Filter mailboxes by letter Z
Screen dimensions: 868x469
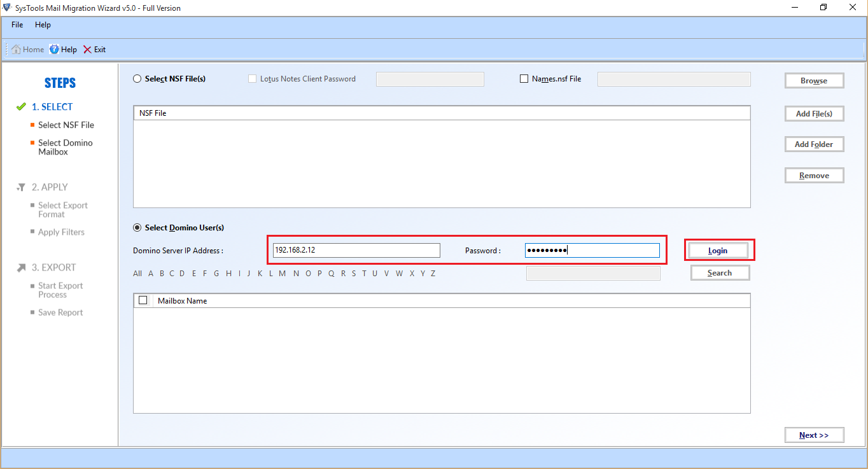pyautogui.click(x=433, y=274)
